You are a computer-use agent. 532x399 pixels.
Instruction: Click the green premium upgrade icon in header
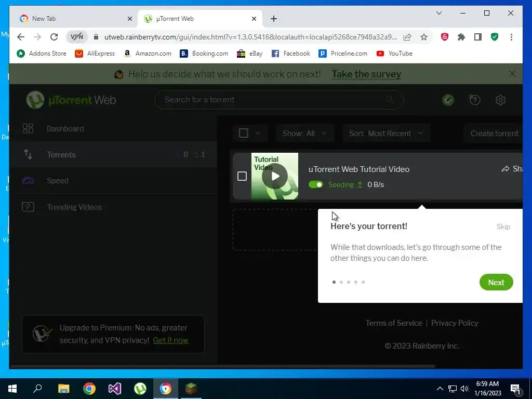[x=448, y=100]
